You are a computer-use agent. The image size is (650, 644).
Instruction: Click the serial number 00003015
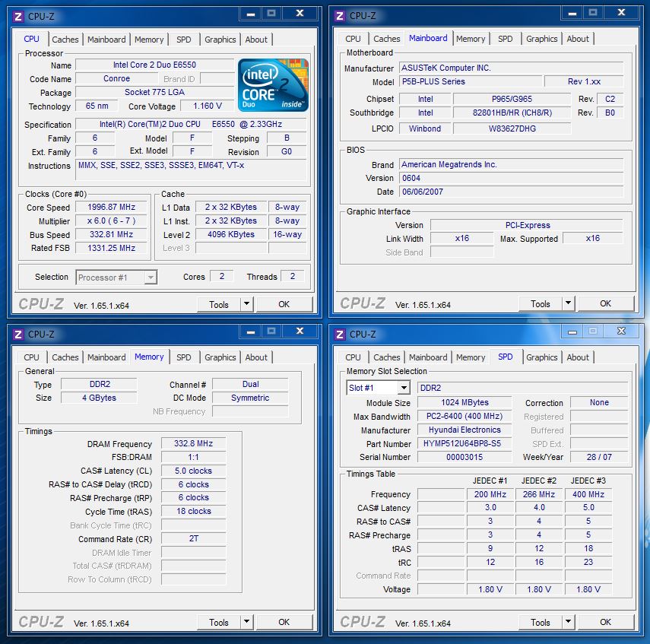(465, 457)
